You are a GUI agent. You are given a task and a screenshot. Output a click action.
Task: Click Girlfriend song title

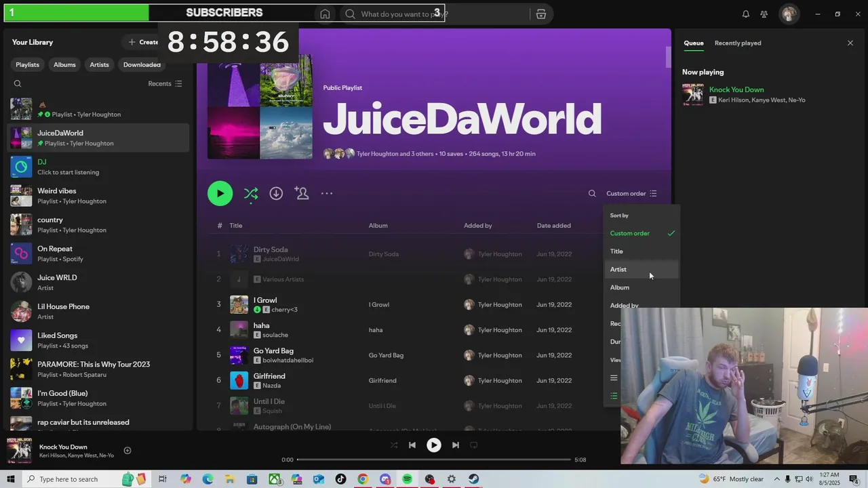tap(269, 376)
